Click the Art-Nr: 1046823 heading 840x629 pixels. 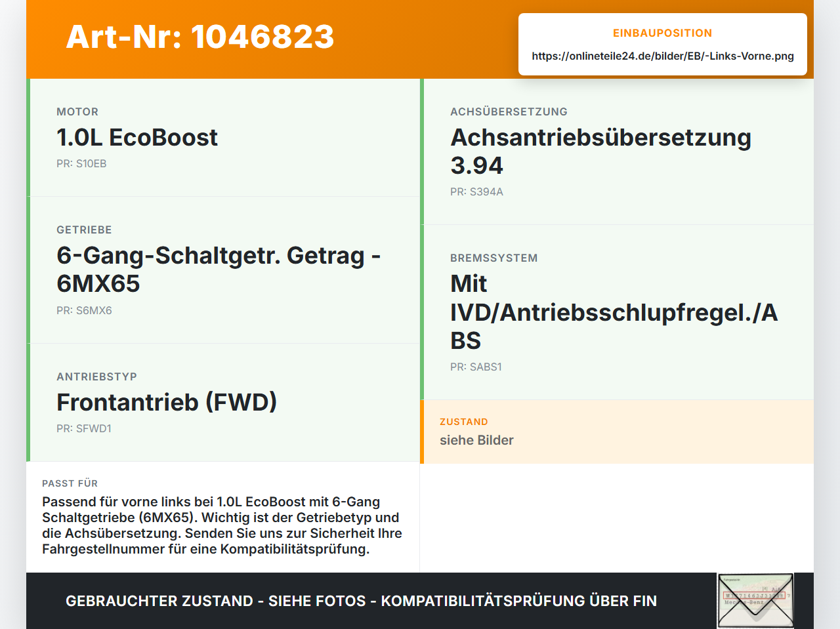pyautogui.click(x=200, y=37)
